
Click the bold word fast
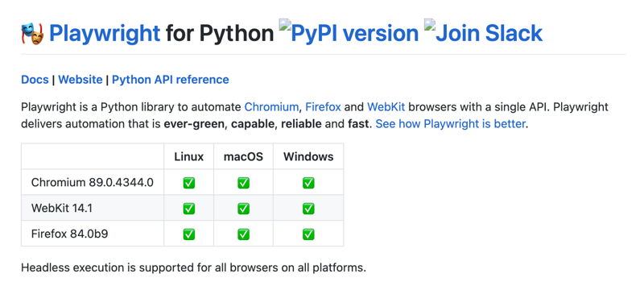pyautogui.click(x=358, y=123)
